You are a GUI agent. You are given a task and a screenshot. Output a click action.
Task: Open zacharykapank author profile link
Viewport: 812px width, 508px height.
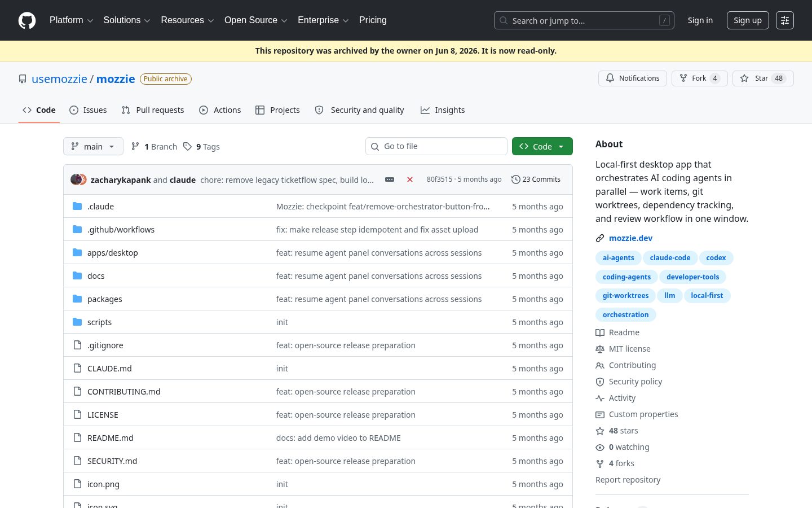[x=121, y=180]
